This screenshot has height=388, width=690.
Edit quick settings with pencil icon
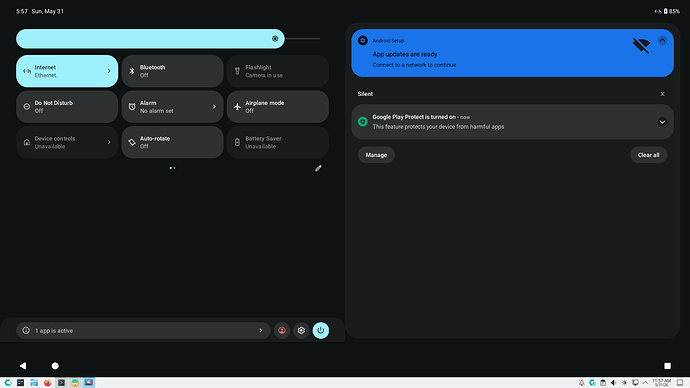318,168
